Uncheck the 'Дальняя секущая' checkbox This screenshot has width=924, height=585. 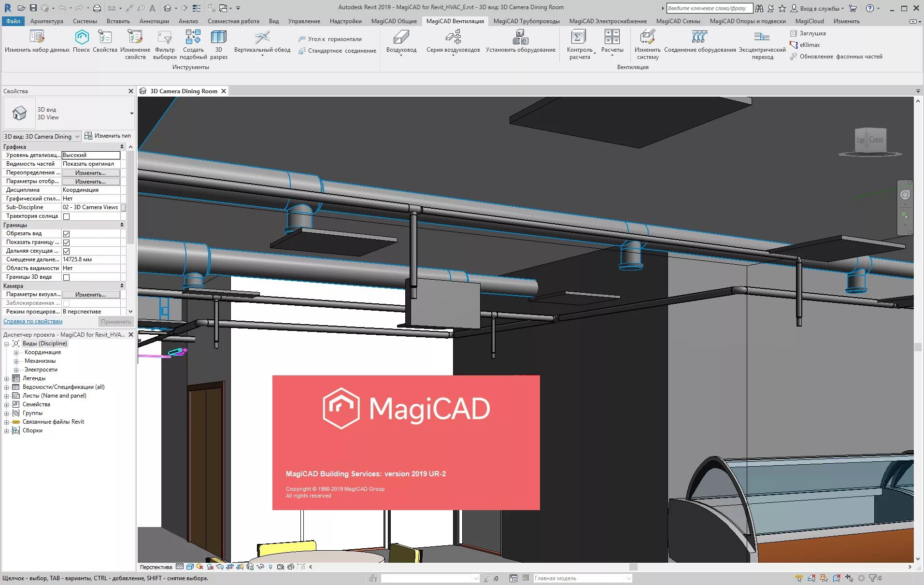67,251
